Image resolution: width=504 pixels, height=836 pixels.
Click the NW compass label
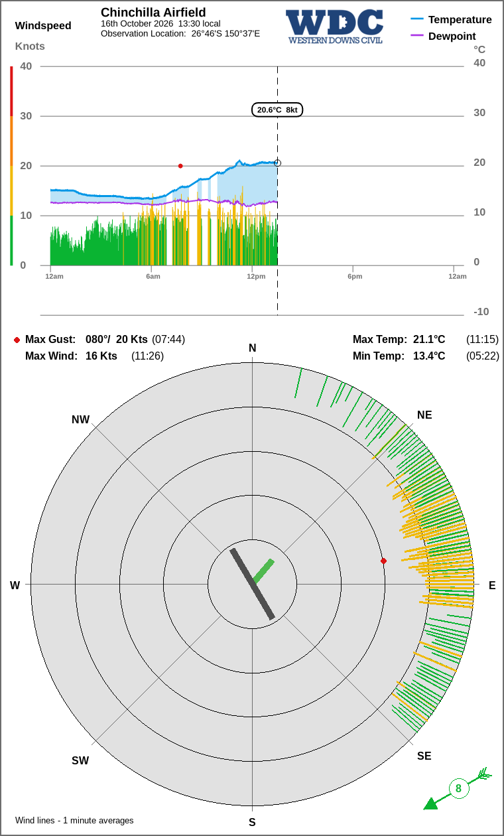coord(80,420)
